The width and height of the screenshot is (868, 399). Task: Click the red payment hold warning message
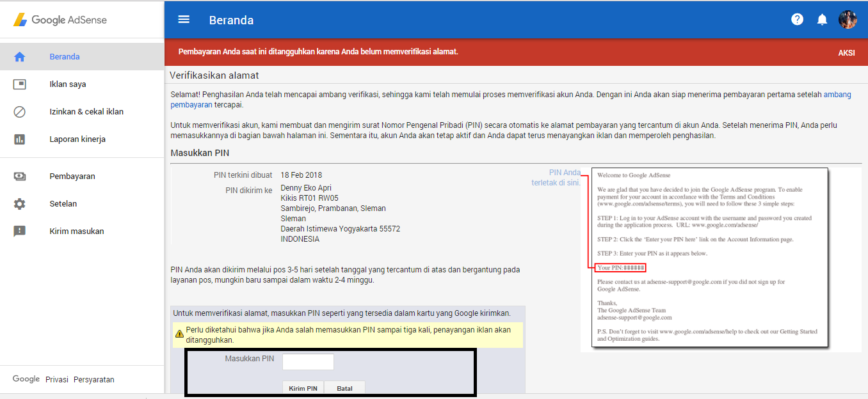tap(318, 52)
